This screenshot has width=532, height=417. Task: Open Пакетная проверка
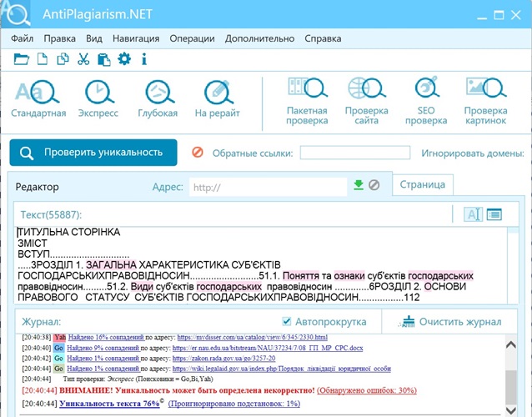(307, 101)
